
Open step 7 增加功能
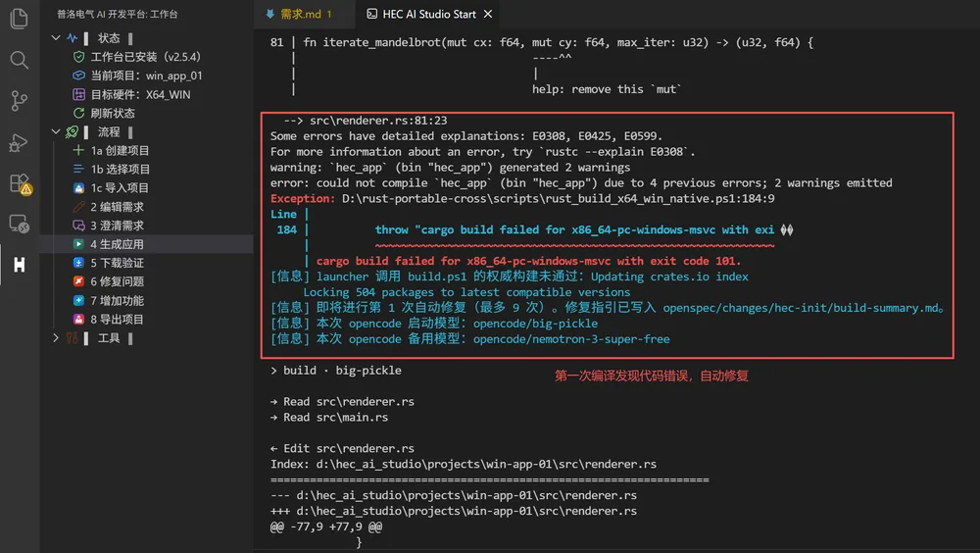(147, 300)
